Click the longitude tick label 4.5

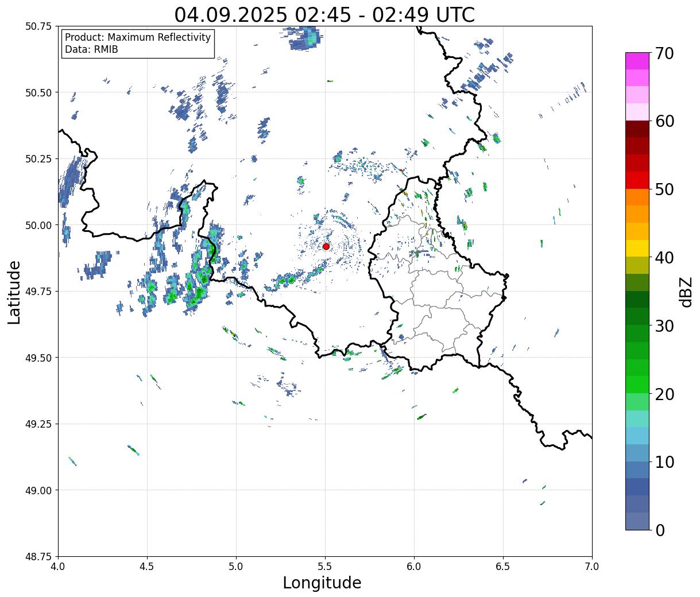(x=147, y=566)
